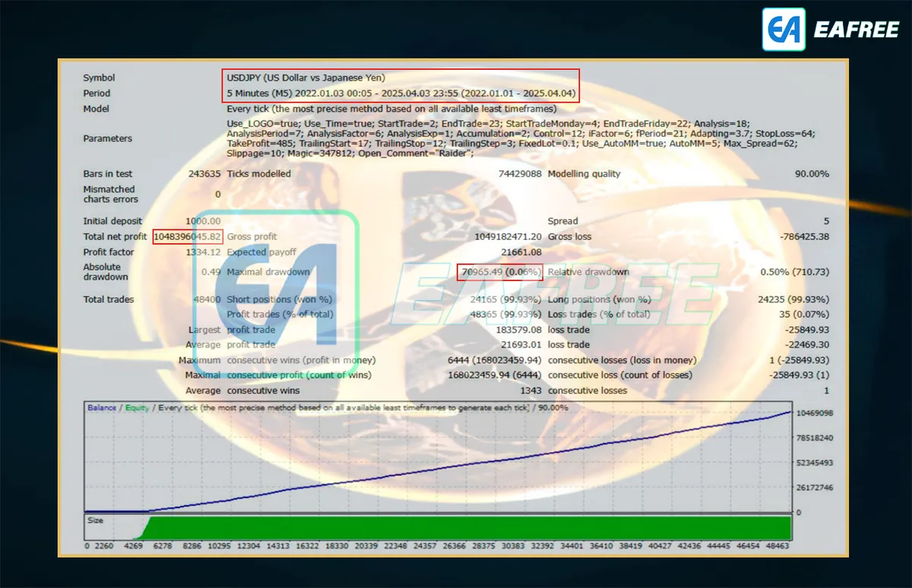Screen dimensions: 912x588
Task: Click the EAFREE brand text in header
Action: click(x=857, y=30)
